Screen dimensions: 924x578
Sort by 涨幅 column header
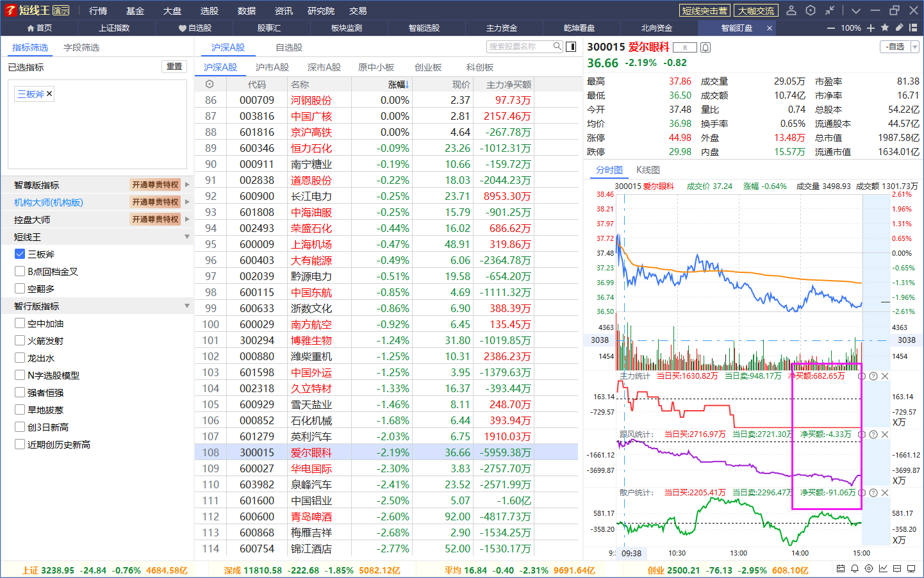[x=397, y=84]
